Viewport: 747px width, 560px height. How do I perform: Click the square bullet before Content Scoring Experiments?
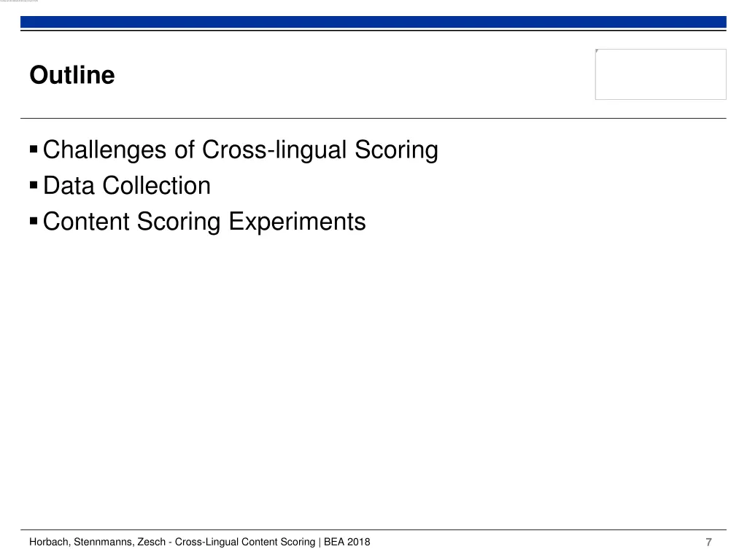point(34,221)
